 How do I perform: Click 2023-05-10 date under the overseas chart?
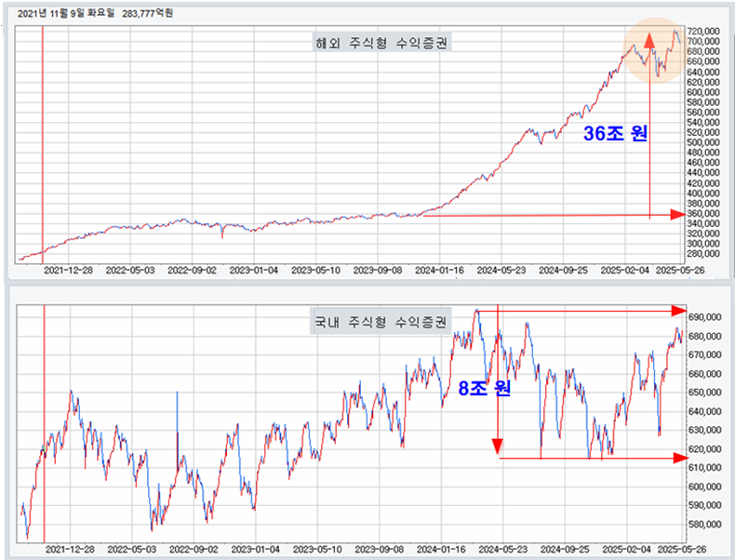(315, 271)
